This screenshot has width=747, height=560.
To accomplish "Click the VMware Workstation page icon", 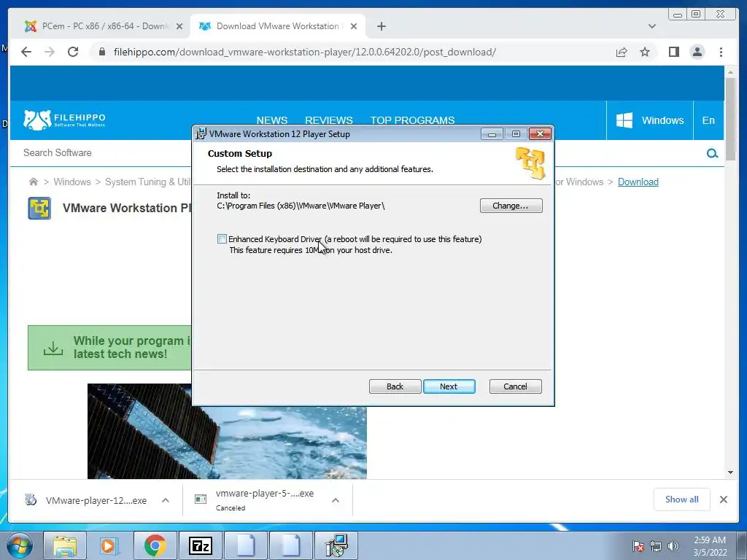I will (39, 208).
